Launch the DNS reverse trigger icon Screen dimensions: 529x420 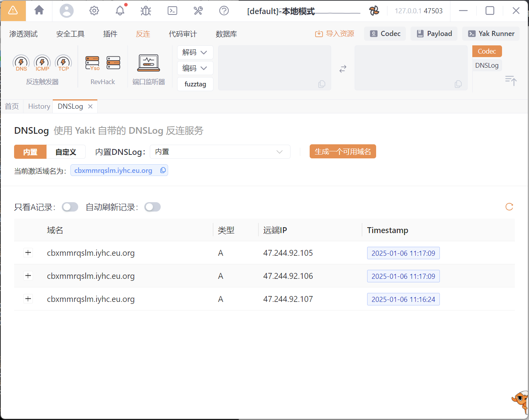21,63
